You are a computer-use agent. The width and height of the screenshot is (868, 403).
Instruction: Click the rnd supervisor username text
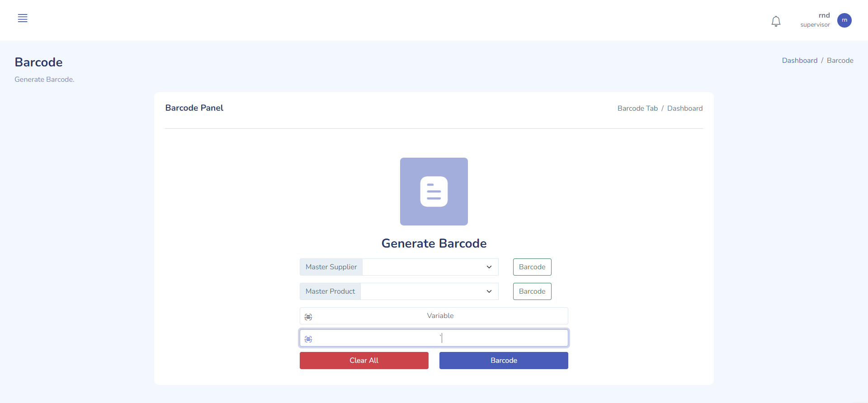(815, 20)
